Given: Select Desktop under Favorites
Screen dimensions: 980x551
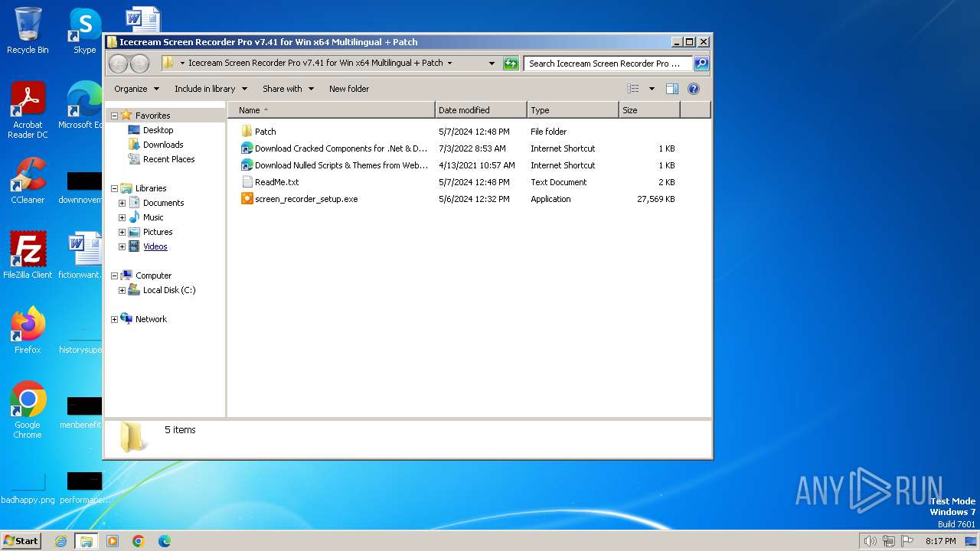Looking at the screenshot, I should (158, 130).
